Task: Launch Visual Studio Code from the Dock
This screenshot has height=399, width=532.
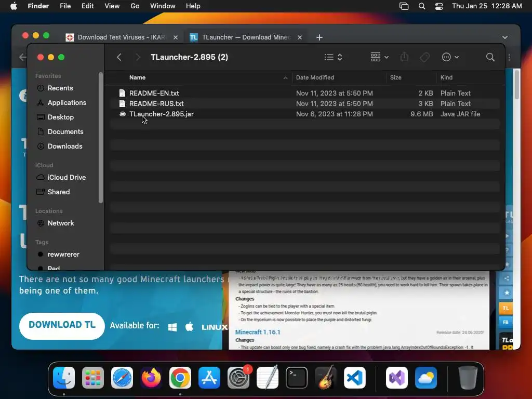Action: point(354,378)
